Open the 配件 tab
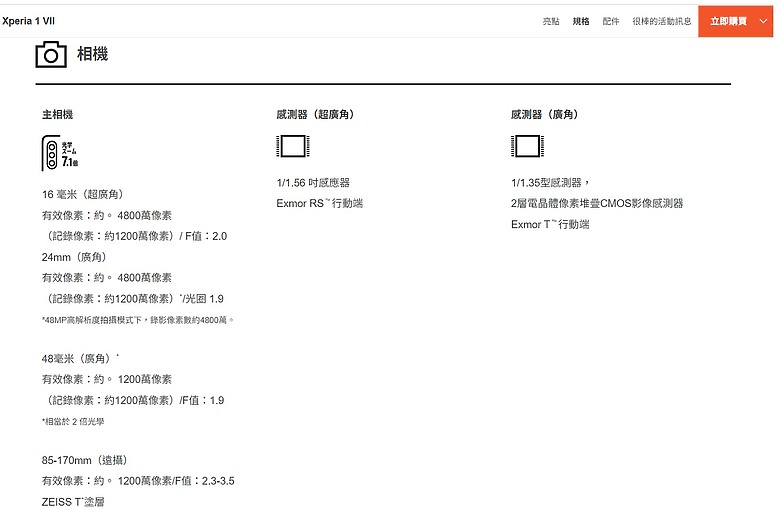The height and width of the screenshot is (509, 780). pyautogui.click(x=610, y=21)
